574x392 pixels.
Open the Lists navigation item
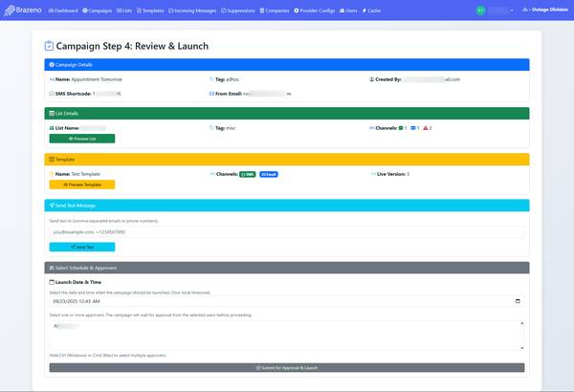coord(125,10)
